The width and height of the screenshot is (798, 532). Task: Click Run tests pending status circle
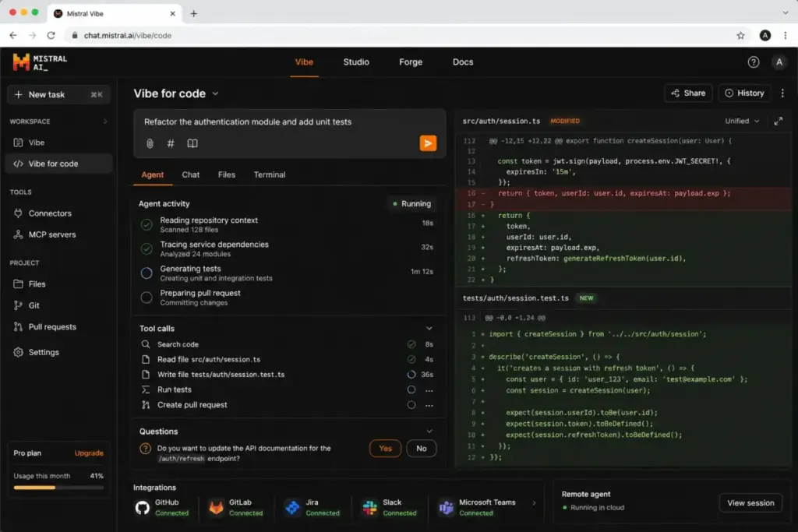411,389
